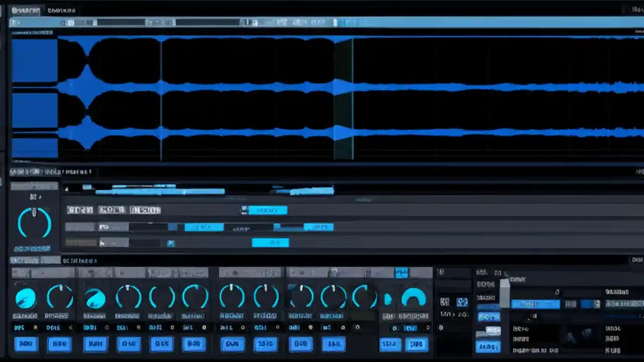The image size is (644, 362).
Task: Open the preset dropdown in the right panel
Action: [x=536, y=304]
